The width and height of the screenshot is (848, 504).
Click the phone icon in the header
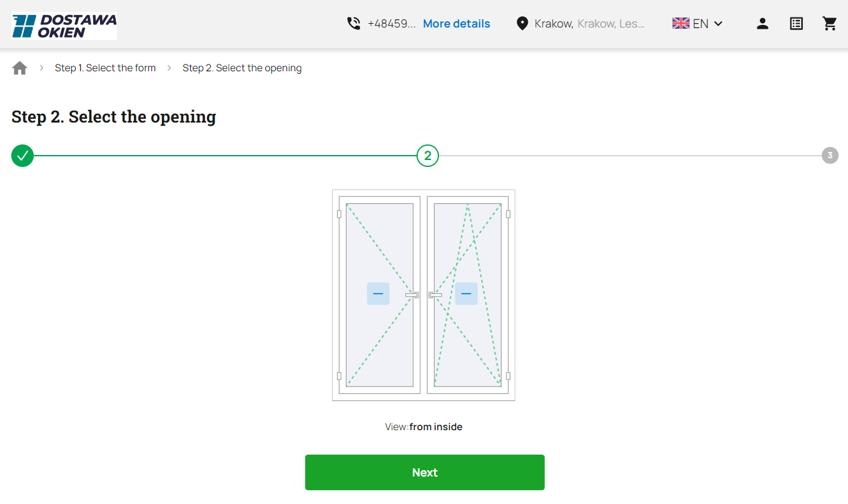(x=354, y=23)
